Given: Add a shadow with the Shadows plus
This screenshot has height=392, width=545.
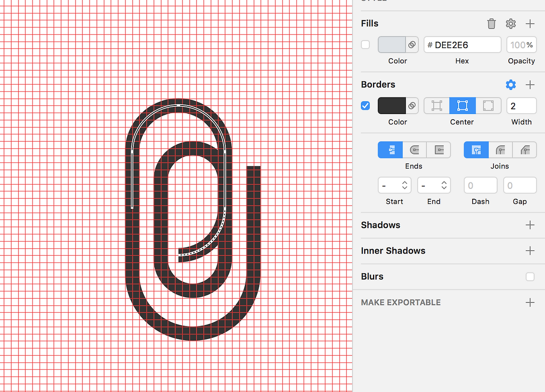Looking at the screenshot, I should click(530, 225).
